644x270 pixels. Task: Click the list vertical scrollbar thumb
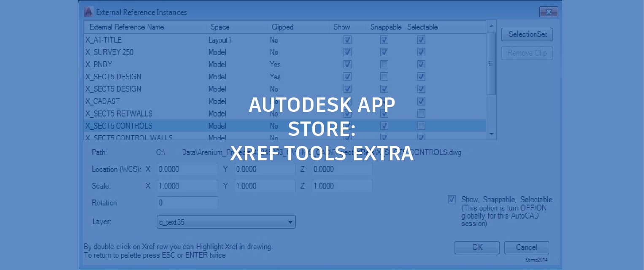pyautogui.click(x=491, y=63)
